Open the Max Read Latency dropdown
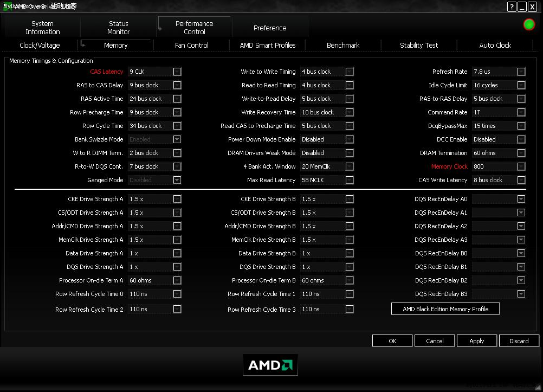The height and width of the screenshot is (392, 543). (x=350, y=180)
